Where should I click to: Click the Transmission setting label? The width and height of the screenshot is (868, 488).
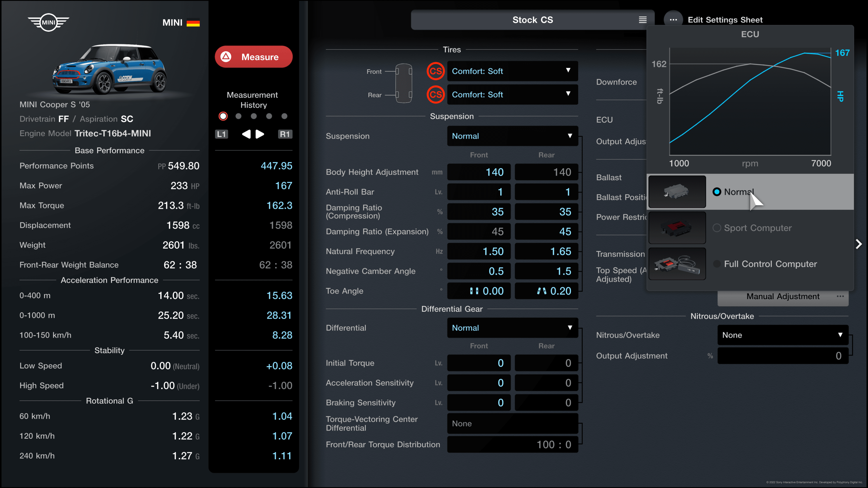[x=620, y=254]
